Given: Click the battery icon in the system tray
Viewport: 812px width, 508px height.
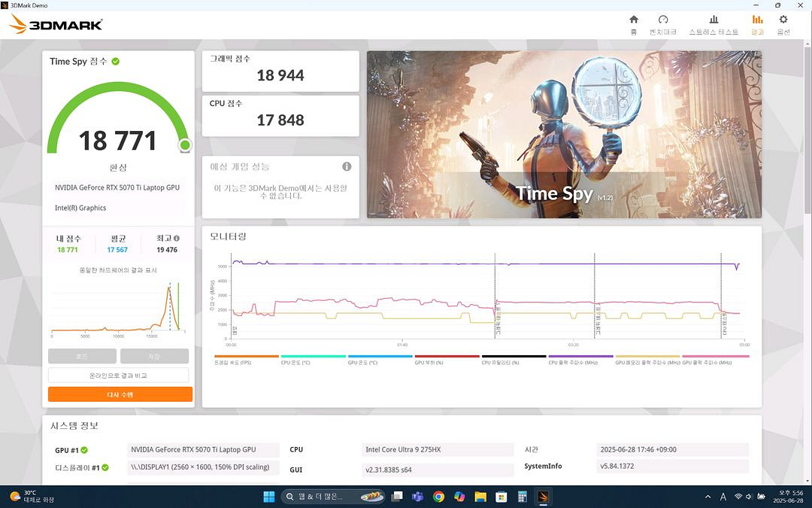Looking at the screenshot, I should click(x=761, y=497).
